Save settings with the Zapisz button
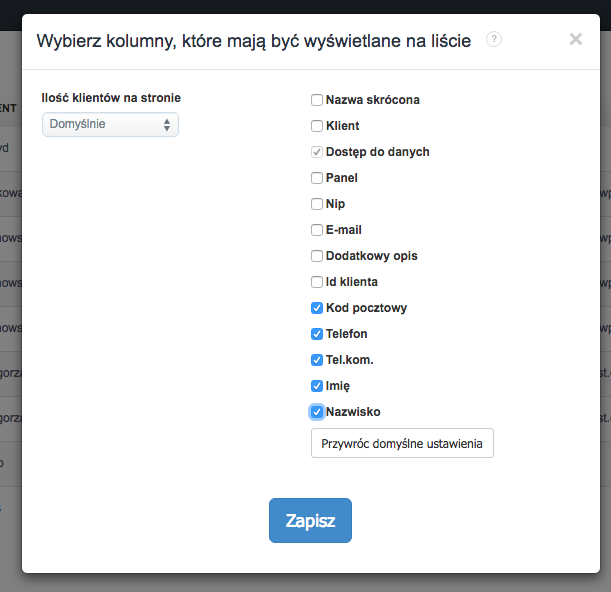Screen dimensions: 611x592 [310, 520]
